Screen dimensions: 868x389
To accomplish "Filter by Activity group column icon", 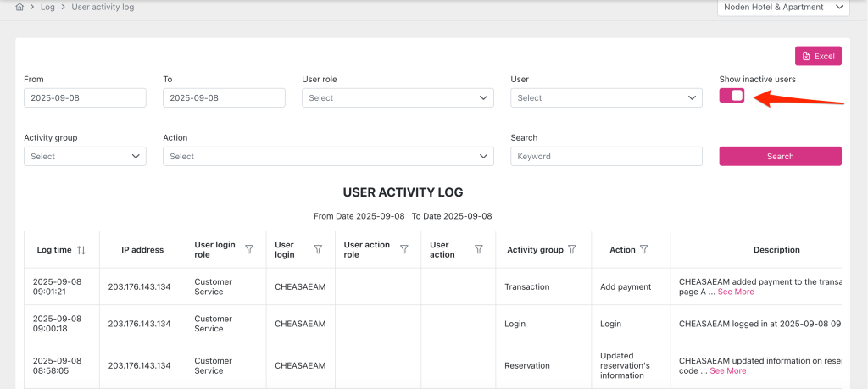I will 572,250.
